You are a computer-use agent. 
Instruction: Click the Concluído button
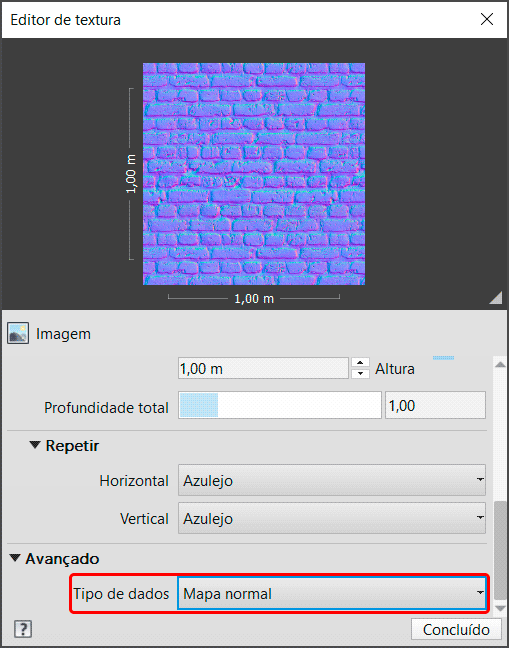[x=456, y=630]
